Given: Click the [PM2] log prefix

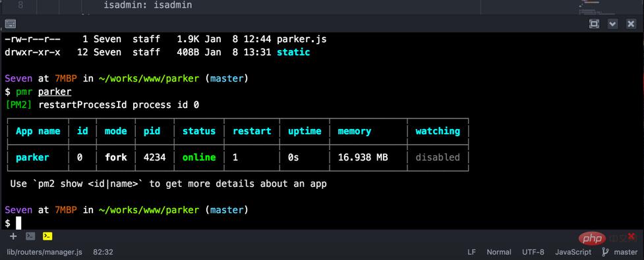Looking at the screenshot, I should (19, 105).
